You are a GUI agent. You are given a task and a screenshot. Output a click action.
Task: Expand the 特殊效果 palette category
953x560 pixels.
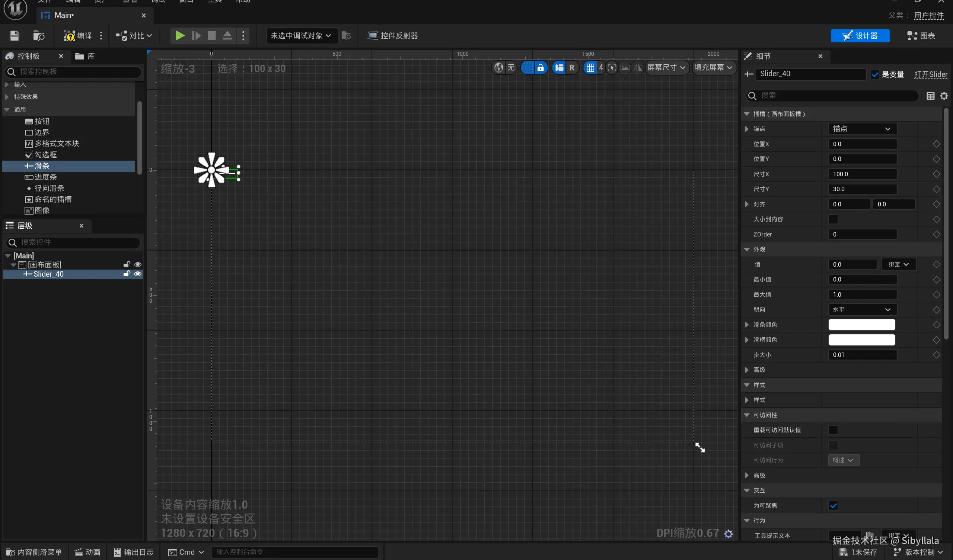tap(7, 97)
